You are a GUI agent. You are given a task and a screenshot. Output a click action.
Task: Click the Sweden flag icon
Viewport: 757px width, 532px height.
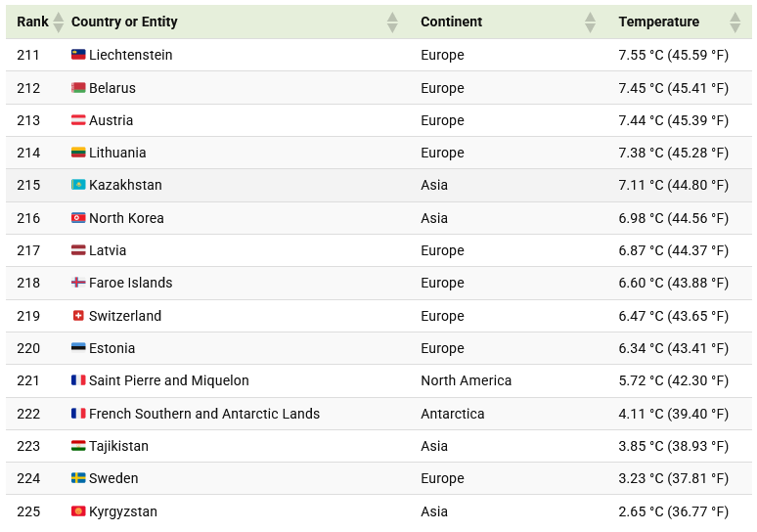pos(78,478)
